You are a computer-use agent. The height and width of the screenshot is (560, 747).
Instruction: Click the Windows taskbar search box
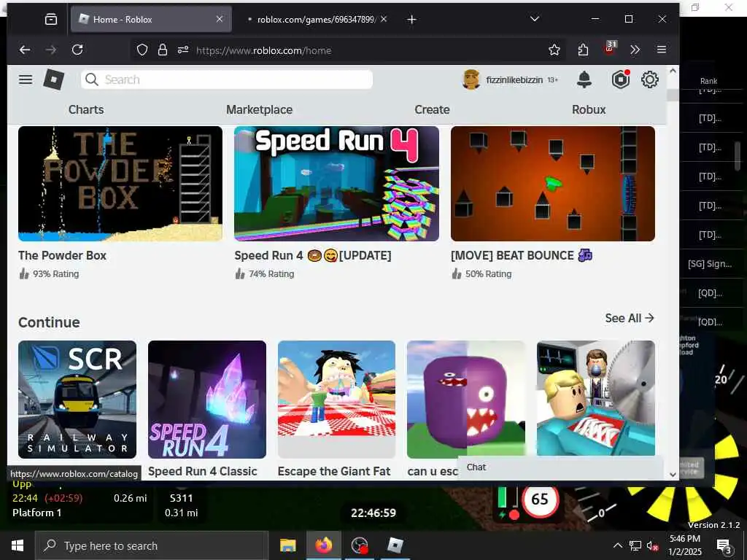tap(152, 545)
